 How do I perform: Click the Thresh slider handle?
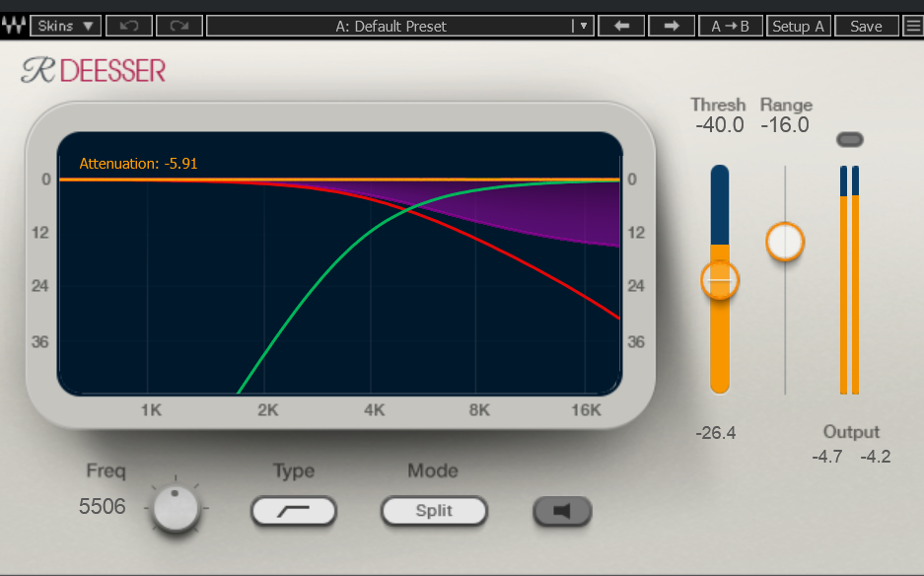click(720, 280)
